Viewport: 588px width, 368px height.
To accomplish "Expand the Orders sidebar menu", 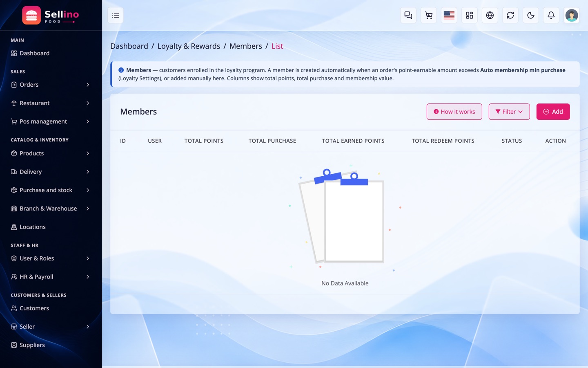I will [51, 85].
